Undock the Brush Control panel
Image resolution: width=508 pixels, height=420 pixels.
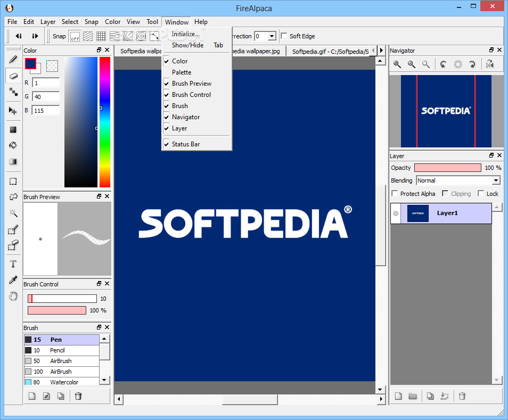[x=99, y=283]
